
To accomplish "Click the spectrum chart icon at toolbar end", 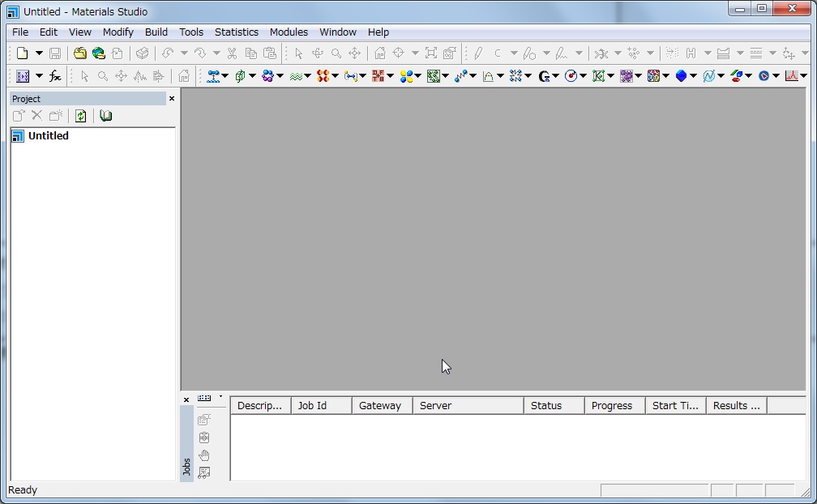I will coord(791,76).
